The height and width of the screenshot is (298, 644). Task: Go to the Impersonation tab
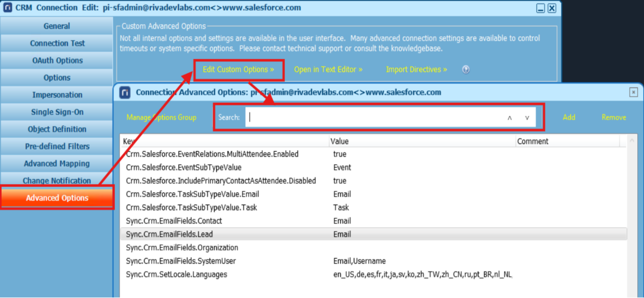point(57,95)
